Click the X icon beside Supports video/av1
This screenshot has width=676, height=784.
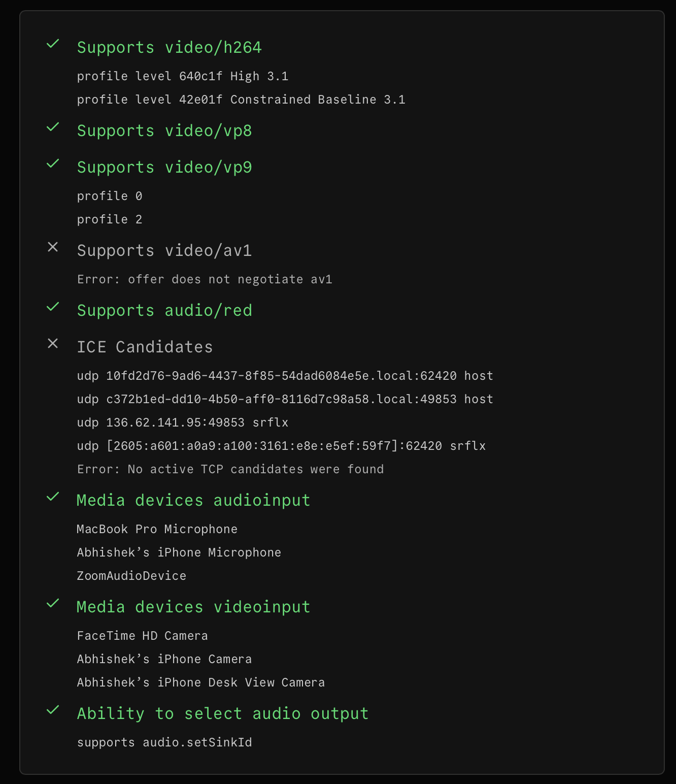[x=53, y=247]
